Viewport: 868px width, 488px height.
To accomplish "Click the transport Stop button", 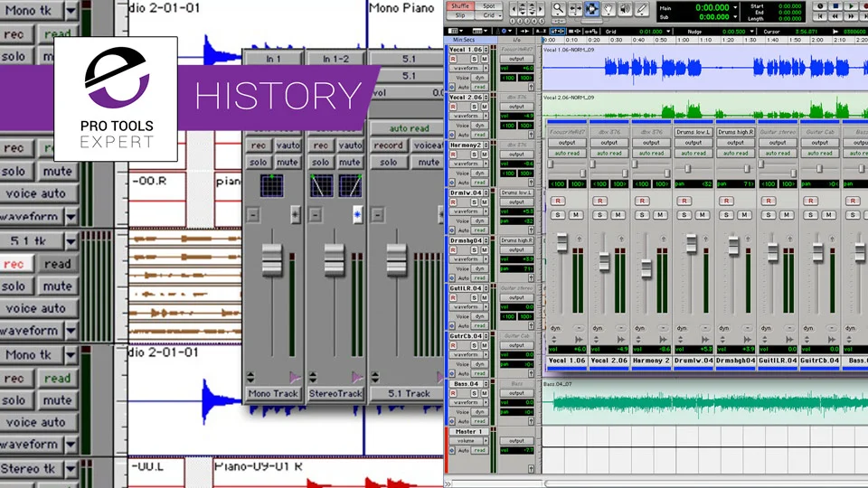I will tap(835, 6).
